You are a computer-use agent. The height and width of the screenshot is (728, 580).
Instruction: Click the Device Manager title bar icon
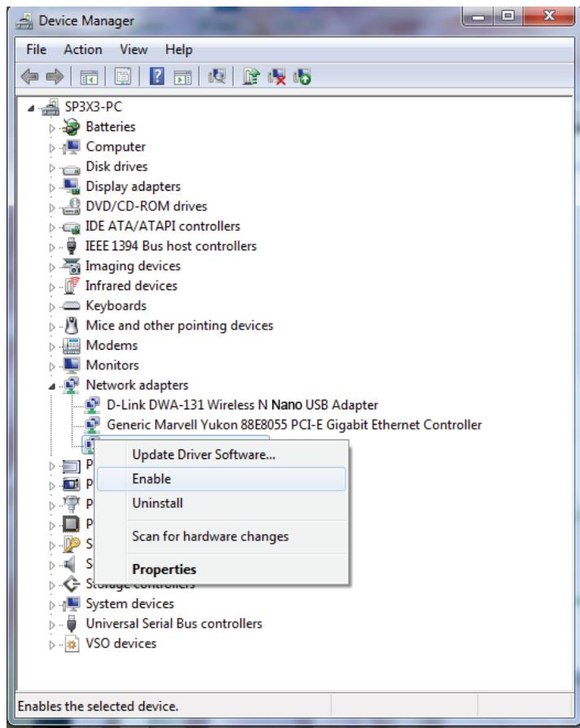click(x=24, y=21)
